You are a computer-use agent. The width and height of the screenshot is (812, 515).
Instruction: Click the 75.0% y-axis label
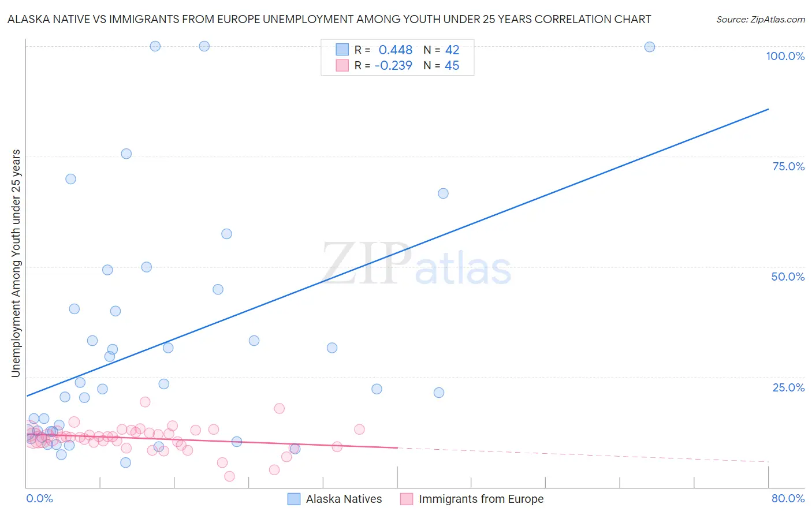[x=788, y=166]
